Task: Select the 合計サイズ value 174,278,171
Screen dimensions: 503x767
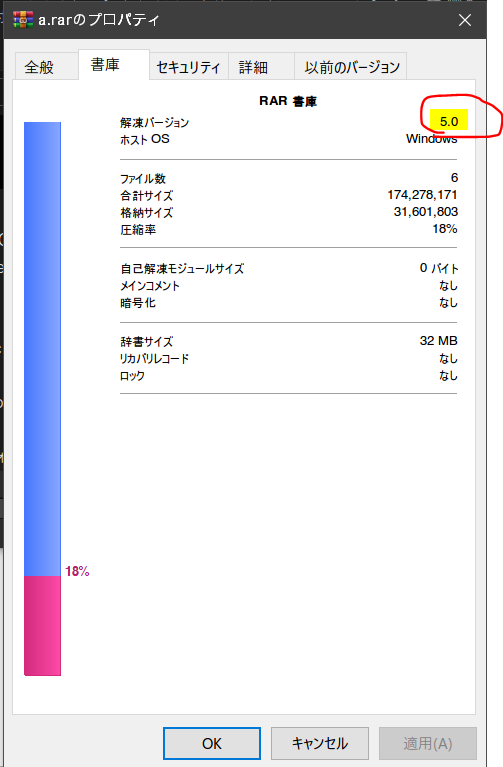Action: (422, 195)
